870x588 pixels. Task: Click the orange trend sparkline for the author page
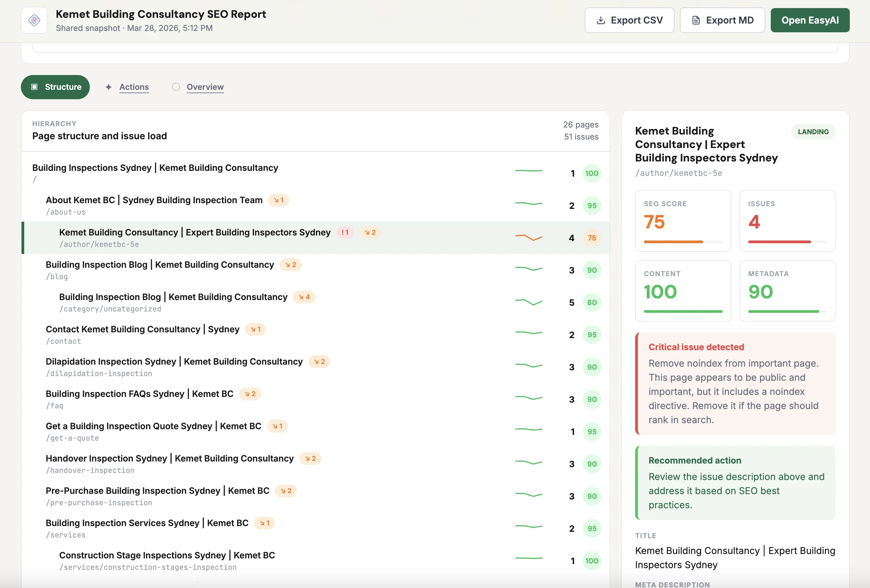pyautogui.click(x=529, y=237)
